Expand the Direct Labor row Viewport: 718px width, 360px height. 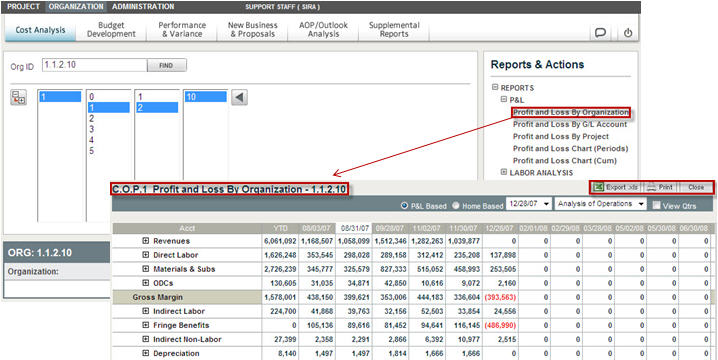coord(146,255)
